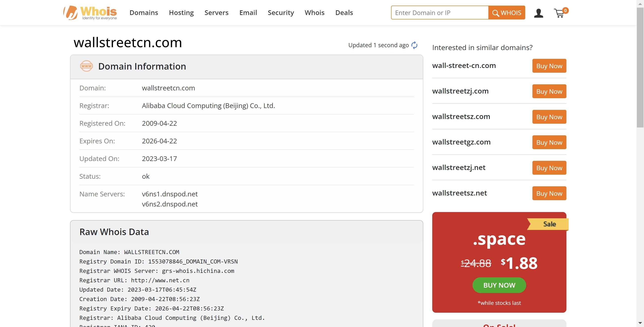Click name server v6ns1.dnspod.net
This screenshot has height=327, width=644.
[x=170, y=194]
